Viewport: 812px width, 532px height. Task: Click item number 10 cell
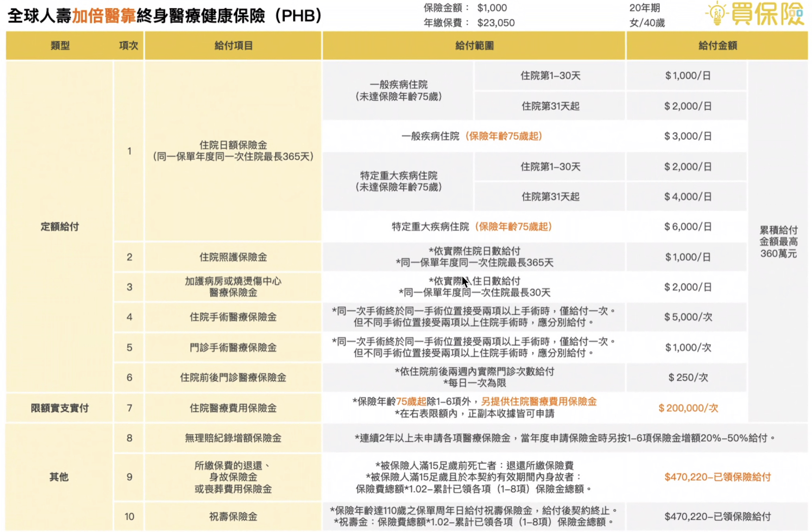[x=129, y=517]
